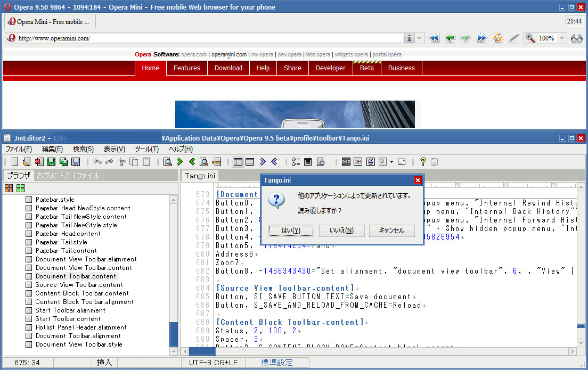Click Opera's wand icon

514,38
